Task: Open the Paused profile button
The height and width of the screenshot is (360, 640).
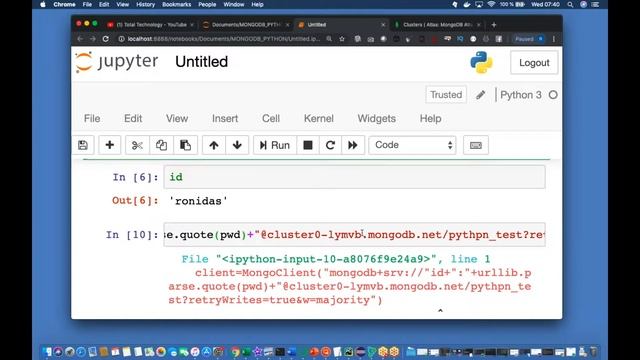Action: pyautogui.click(x=529, y=39)
